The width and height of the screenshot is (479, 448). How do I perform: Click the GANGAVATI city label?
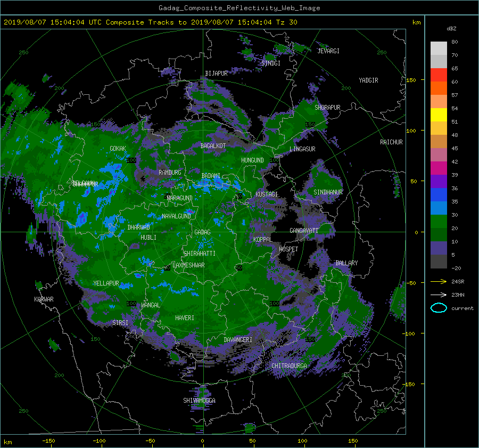[304, 231]
